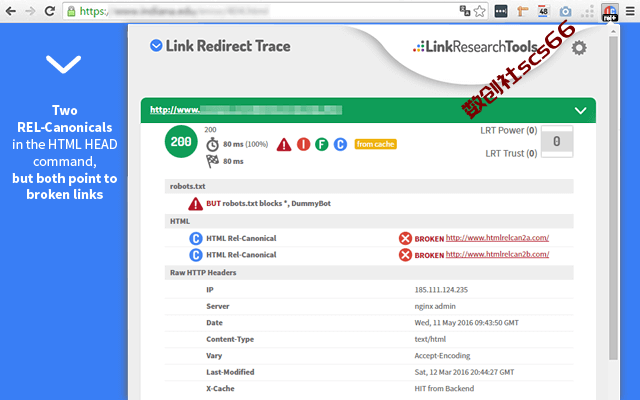The image size is (640, 400).
Task: Open the http://www.htmlrelcan2a.com/ link
Action: click(x=497, y=238)
